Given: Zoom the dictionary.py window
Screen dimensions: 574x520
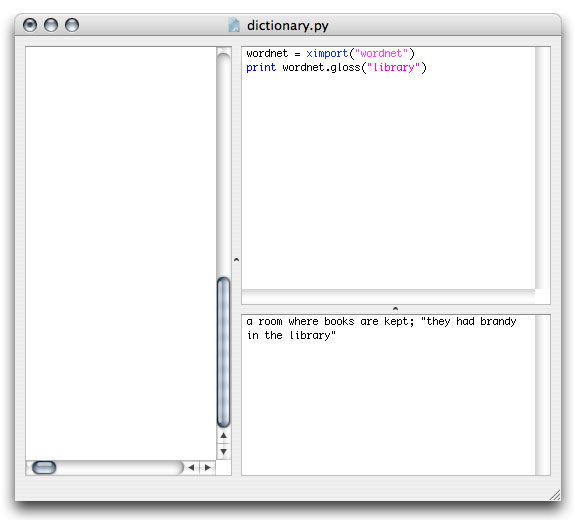Looking at the screenshot, I should (72, 25).
